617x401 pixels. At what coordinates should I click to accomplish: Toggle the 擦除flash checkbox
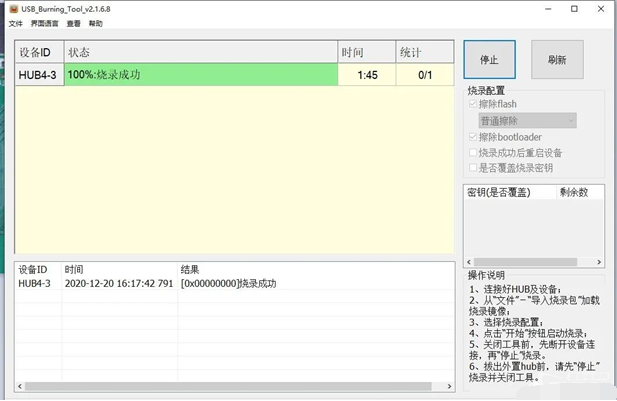(473, 104)
